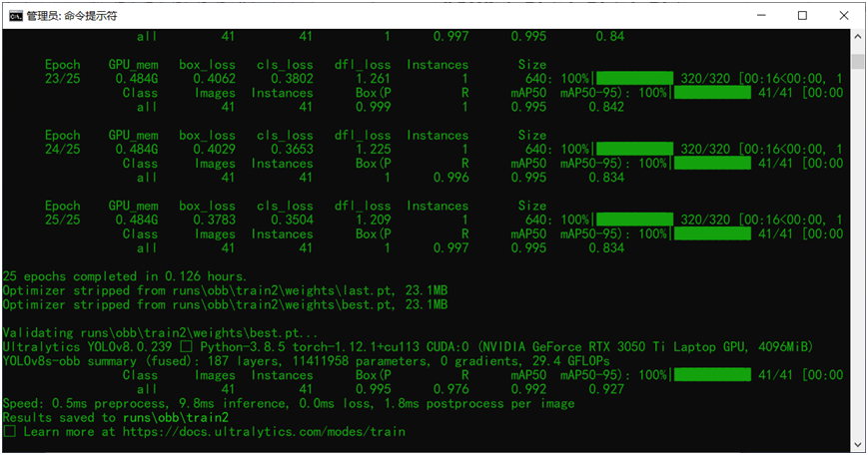Image resolution: width=868 pixels, height=455 pixels.
Task: Click the 41/41 progress bar in final validation section
Action: tap(712, 375)
